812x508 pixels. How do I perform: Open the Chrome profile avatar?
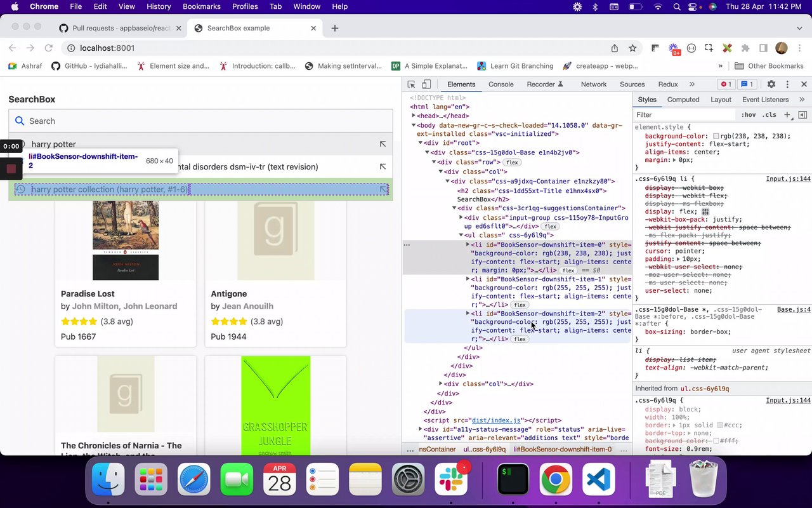pos(782,48)
